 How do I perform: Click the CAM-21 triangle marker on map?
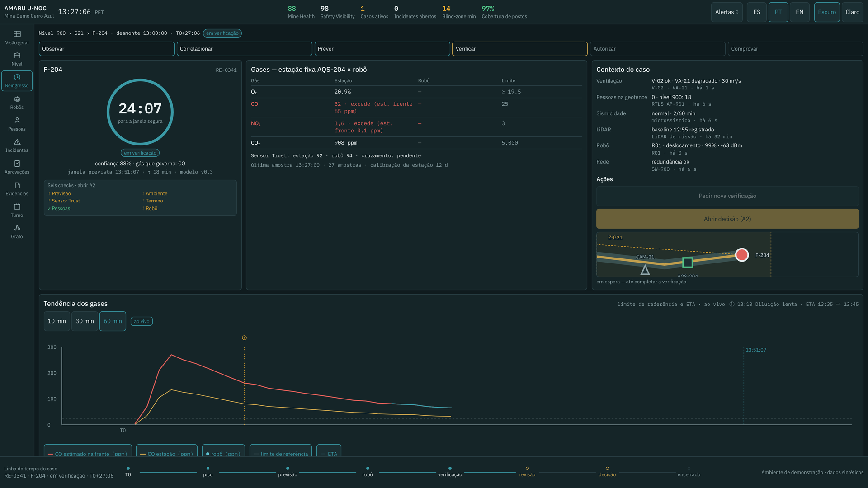click(645, 270)
